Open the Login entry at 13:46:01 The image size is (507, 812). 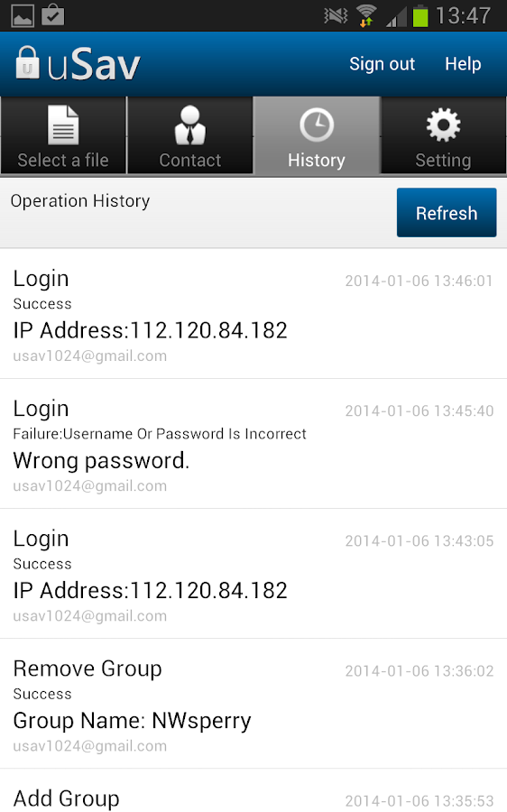tap(253, 314)
